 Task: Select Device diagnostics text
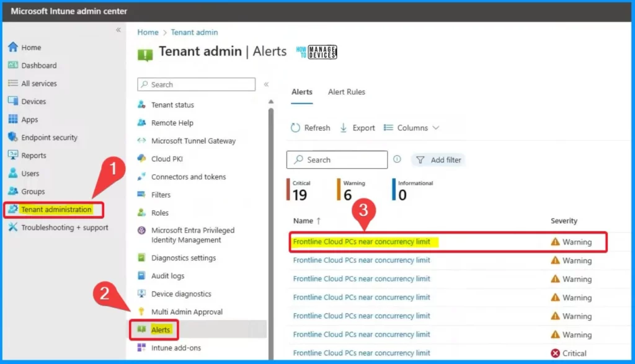[181, 294]
